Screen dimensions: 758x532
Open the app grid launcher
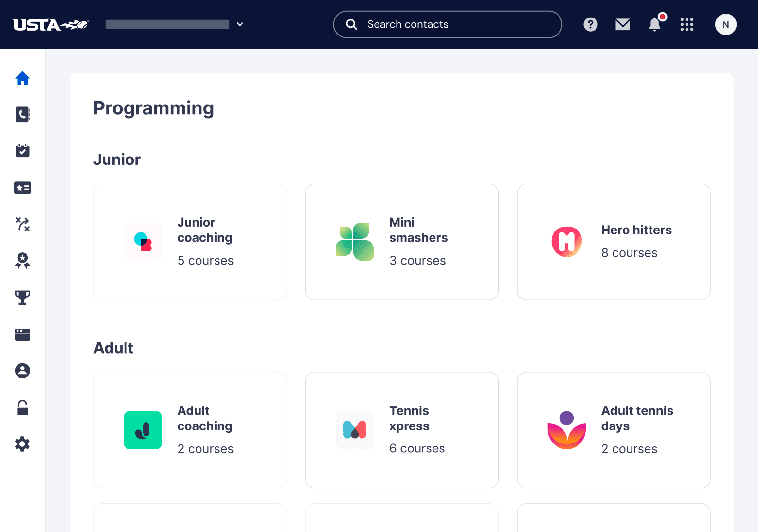tap(686, 24)
